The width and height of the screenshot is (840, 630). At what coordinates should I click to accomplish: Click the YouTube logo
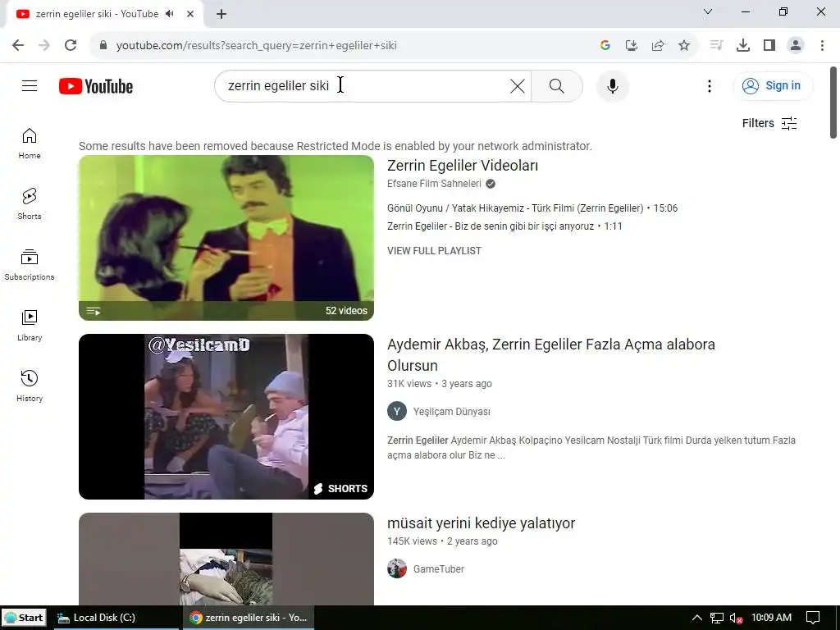pyautogui.click(x=96, y=86)
